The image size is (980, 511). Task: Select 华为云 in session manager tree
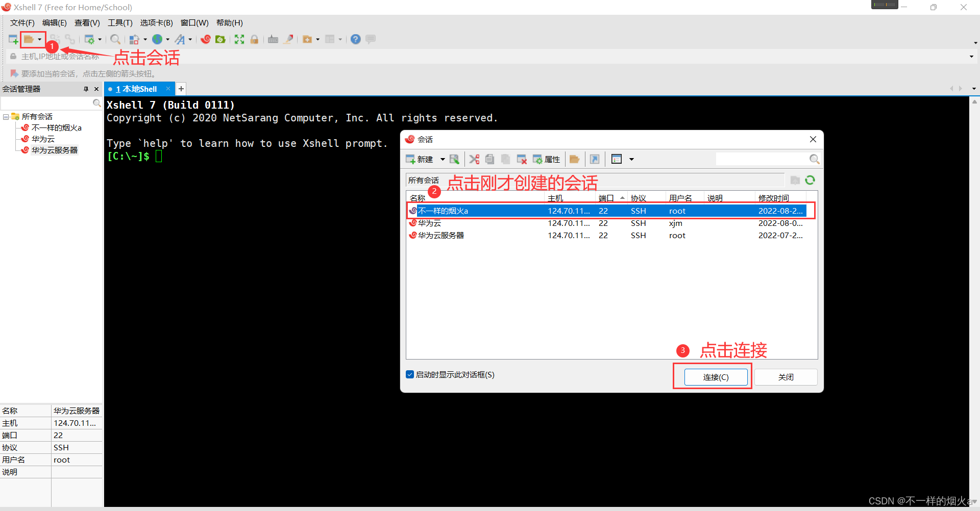point(43,139)
